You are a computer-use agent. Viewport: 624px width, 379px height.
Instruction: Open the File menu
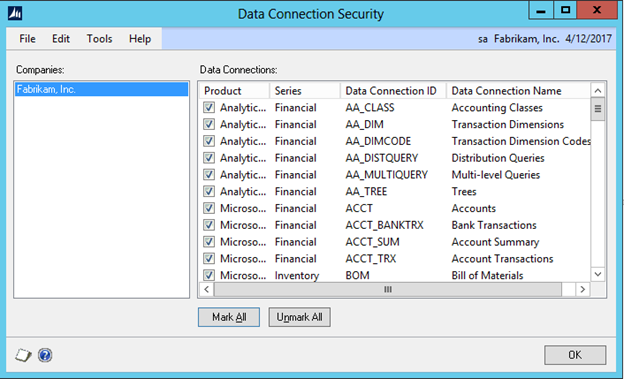click(27, 39)
